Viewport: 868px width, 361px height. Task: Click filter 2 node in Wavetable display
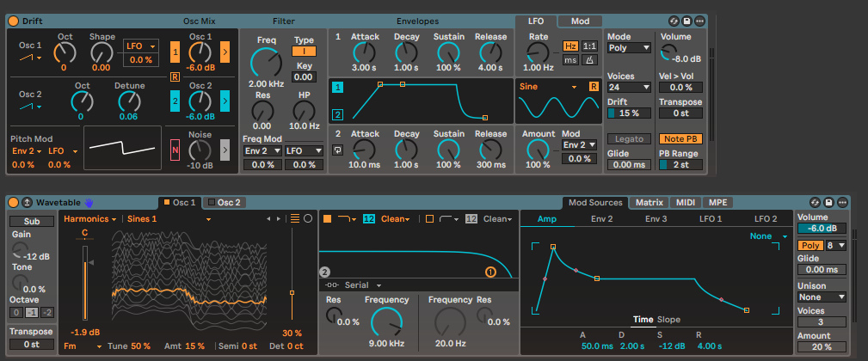(324, 272)
